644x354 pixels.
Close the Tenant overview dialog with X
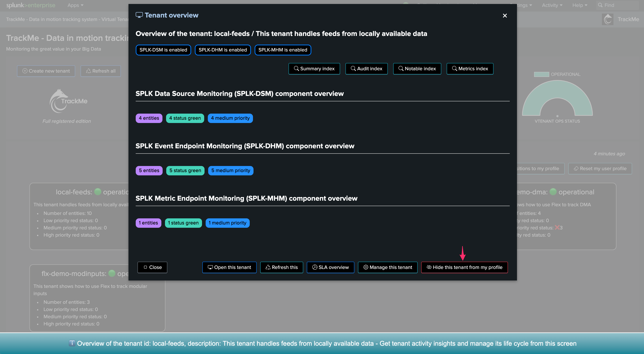tap(505, 16)
